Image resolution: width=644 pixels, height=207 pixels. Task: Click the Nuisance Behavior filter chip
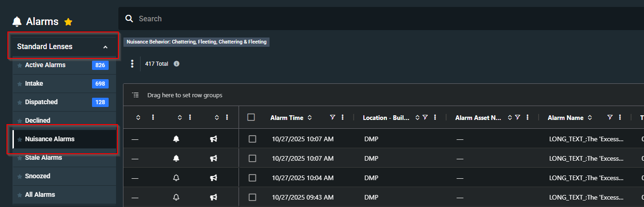[x=196, y=42]
